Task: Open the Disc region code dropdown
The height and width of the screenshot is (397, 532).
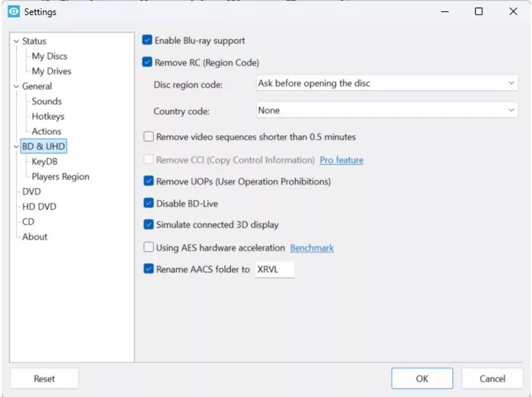Action: [387, 84]
